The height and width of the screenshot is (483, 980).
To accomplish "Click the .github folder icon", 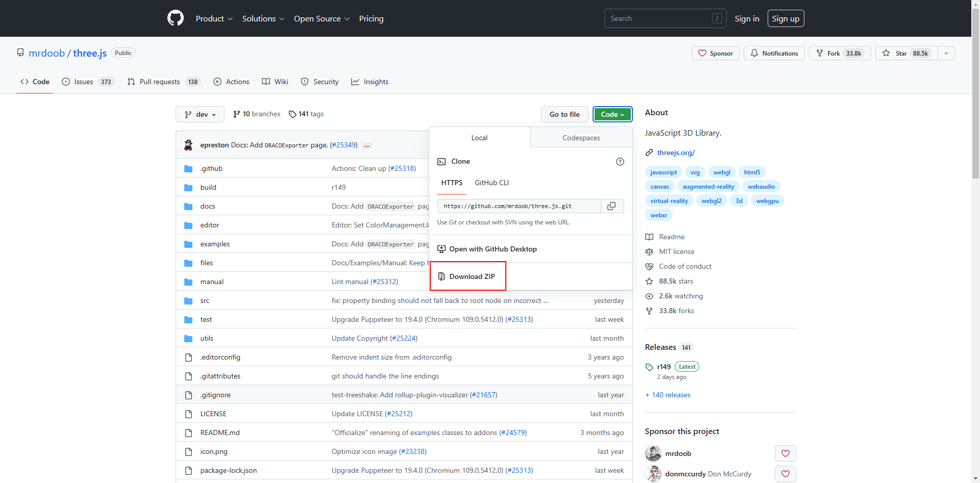I will 188,169.
